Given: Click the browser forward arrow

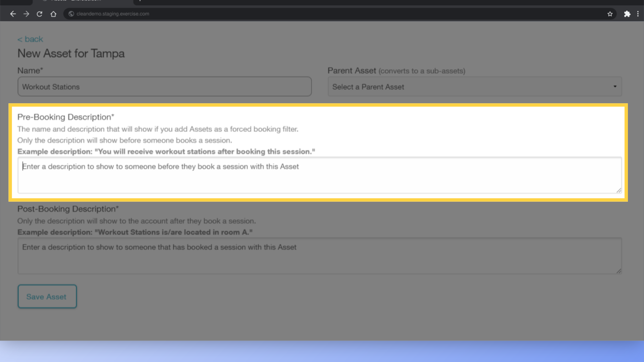Looking at the screenshot, I should click(26, 14).
